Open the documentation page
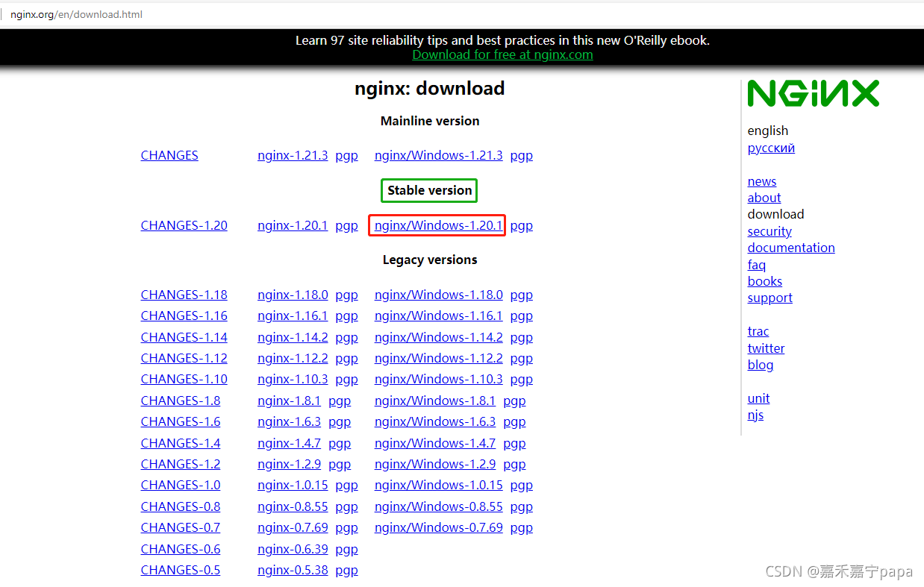The height and width of the screenshot is (587, 924). click(791, 248)
